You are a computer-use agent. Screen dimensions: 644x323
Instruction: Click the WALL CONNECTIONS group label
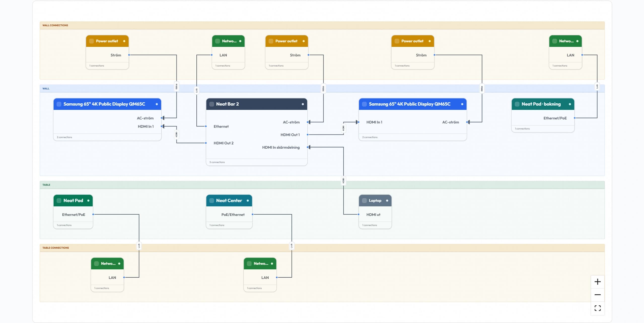[x=55, y=25]
